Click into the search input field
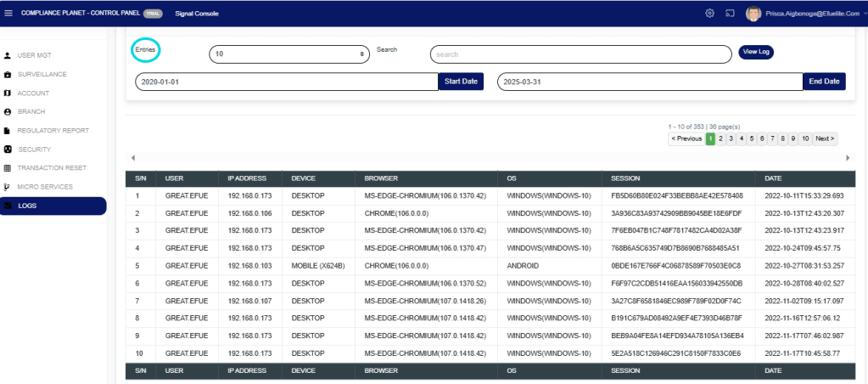Image resolution: width=868 pixels, height=384 pixels. click(580, 54)
